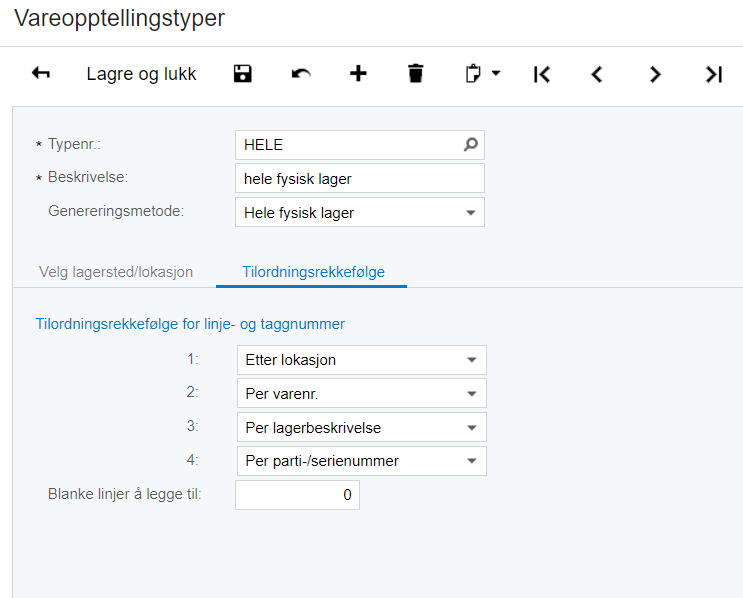Go to previous record arrow
Image resolution: width=743 pixels, height=598 pixels.
(x=597, y=74)
